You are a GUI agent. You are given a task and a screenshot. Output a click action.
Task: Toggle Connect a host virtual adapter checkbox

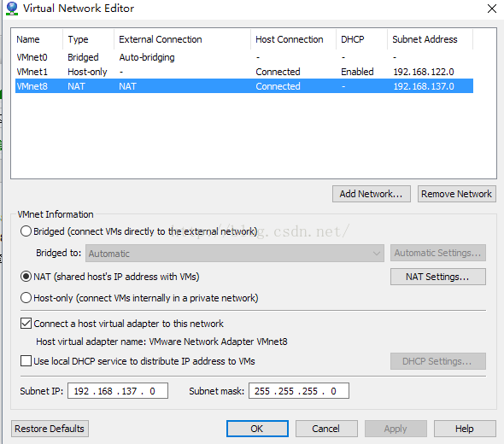click(26, 324)
